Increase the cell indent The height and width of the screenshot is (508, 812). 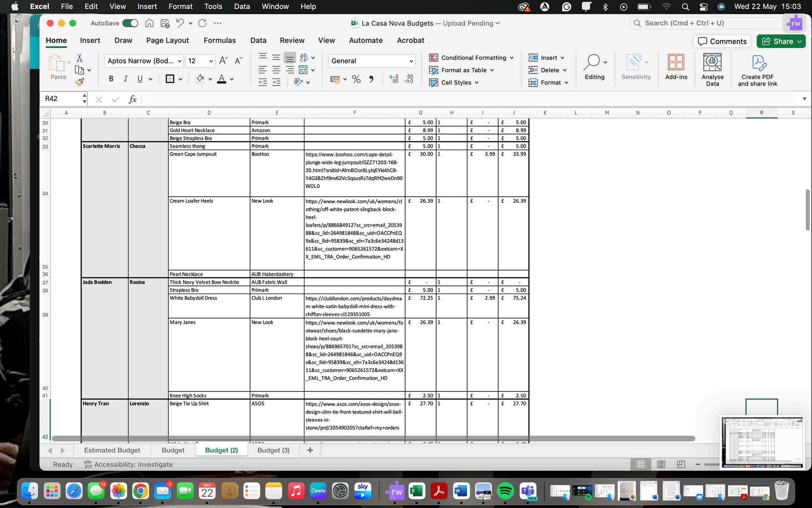(276, 82)
